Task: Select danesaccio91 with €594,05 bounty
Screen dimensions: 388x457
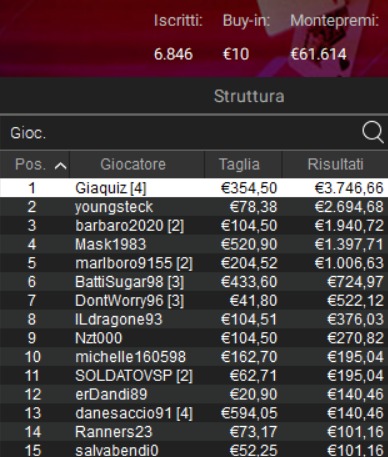Action: tap(194, 413)
